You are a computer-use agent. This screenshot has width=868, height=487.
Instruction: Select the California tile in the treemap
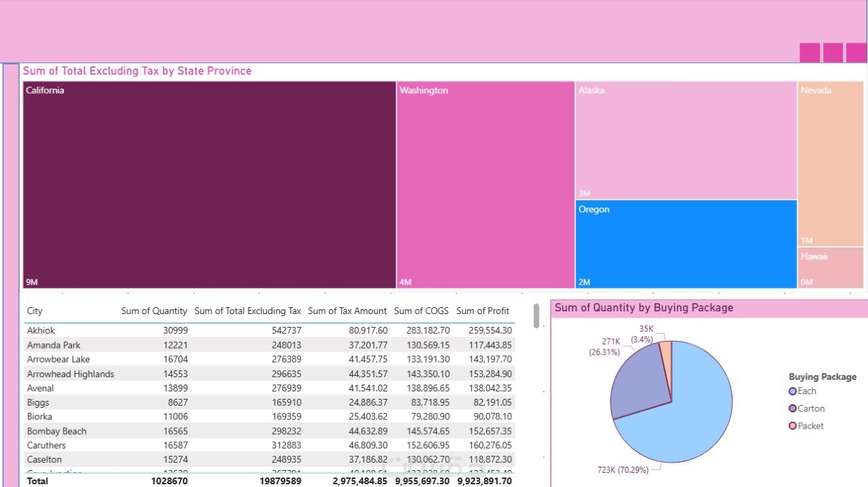[210, 185]
